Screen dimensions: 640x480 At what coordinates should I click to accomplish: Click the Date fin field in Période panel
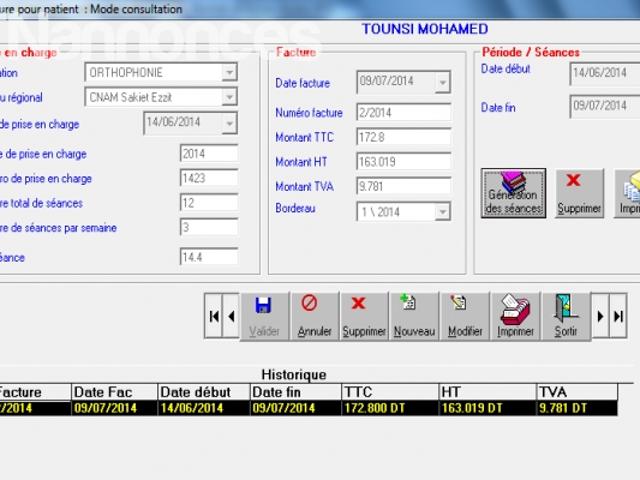pos(605,106)
